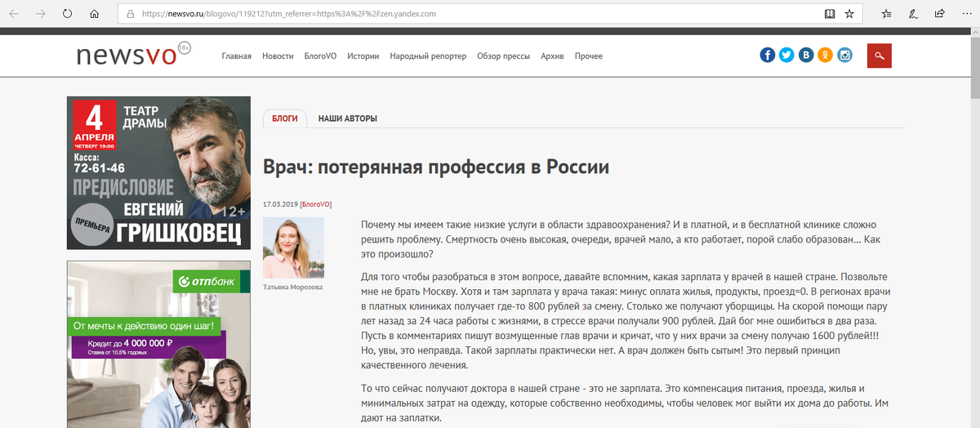The image size is (980, 428).
Task: Open the newsvo VKontakte icon
Action: [806, 56]
